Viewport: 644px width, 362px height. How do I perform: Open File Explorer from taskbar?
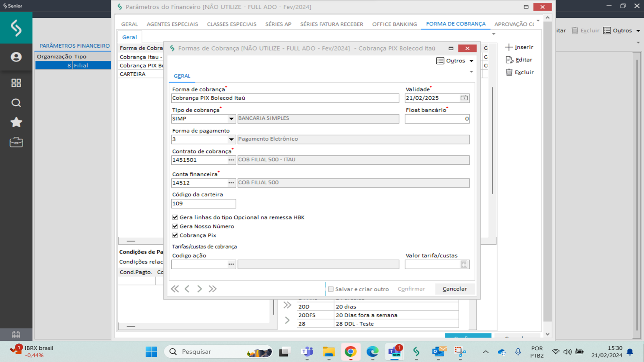(329, 351)
